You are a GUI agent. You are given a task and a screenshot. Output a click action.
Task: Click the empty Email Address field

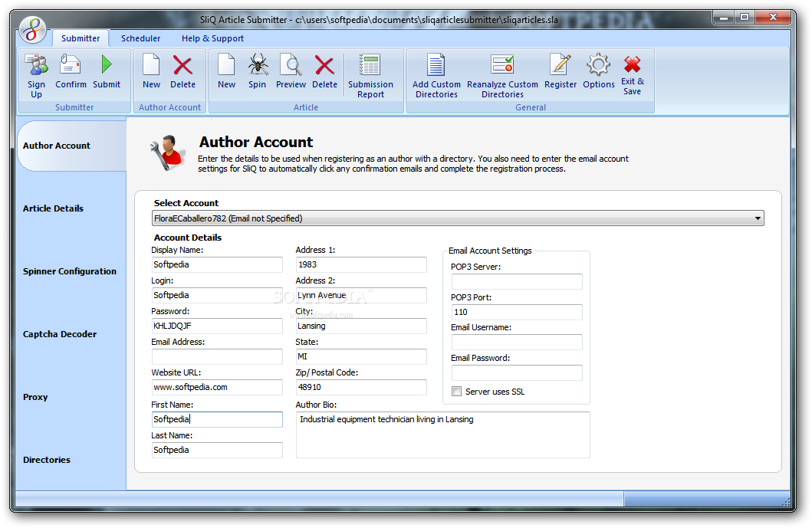coord(217,356)
